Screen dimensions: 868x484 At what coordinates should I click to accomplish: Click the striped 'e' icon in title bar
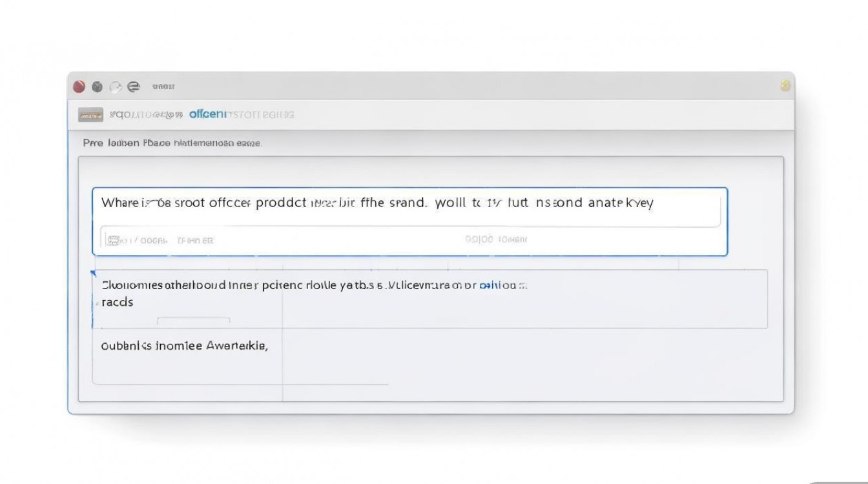point(134,86)
